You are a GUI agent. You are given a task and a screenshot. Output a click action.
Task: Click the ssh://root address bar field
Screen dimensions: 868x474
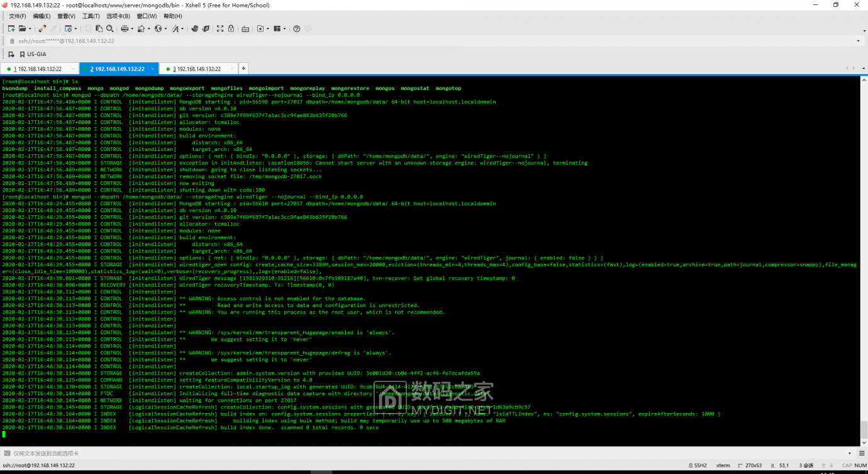click(434, 41)
